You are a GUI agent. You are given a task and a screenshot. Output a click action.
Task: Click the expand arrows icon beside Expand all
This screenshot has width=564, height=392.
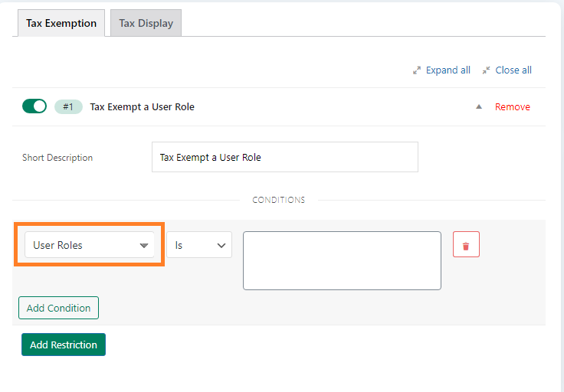(417, 70)
